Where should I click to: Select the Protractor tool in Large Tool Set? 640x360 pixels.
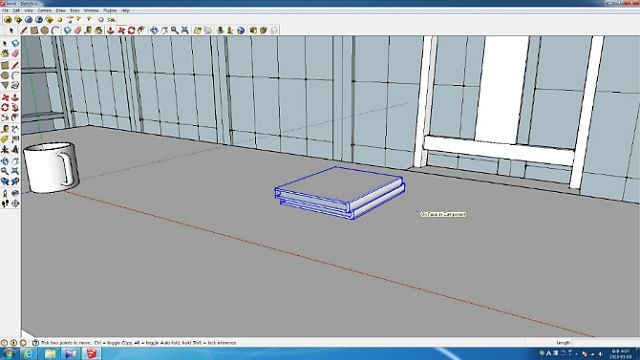tap(5, 139)
